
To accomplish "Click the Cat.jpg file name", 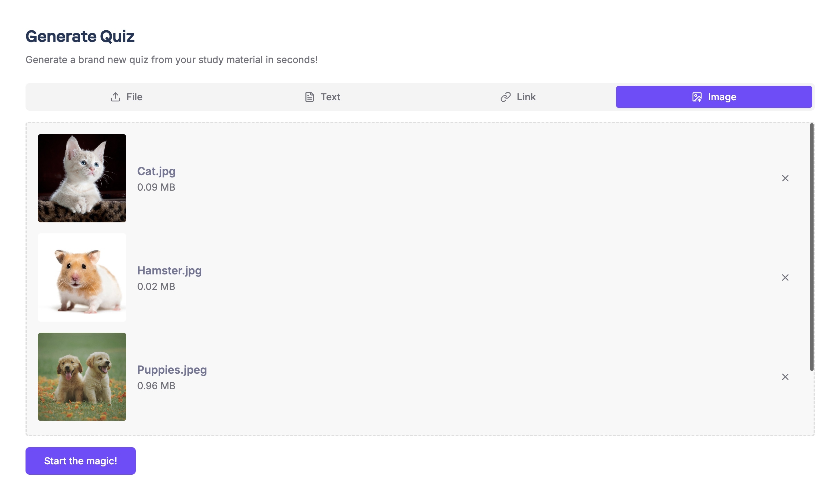I will click(x=156, y=171).
